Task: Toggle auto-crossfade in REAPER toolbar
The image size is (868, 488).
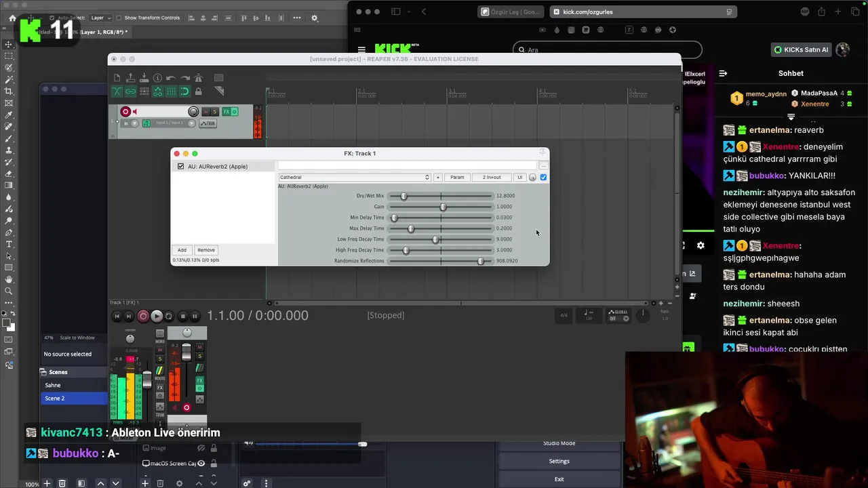Action: point(117,91)
